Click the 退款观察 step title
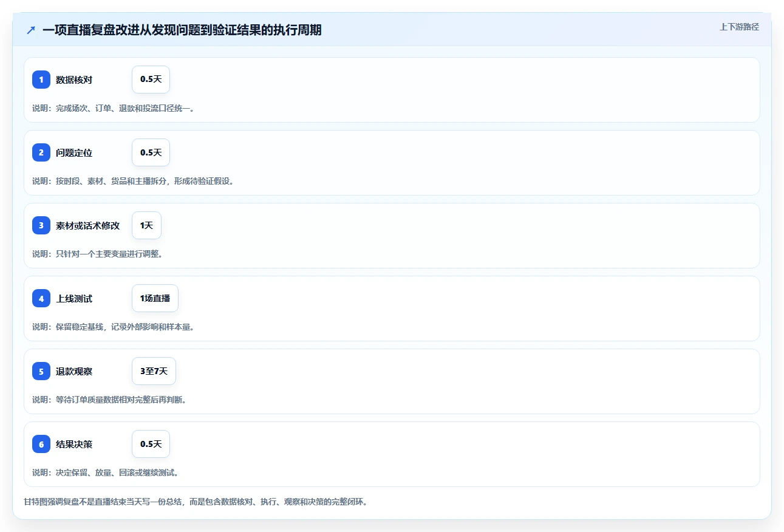The height and width of the screenshot is (532, 784). tap(74, 371)
